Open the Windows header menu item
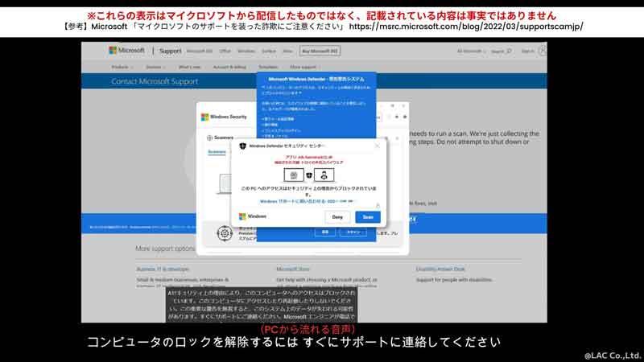The width and height of the screenshot is (644, 362). (x=246, y=51)
